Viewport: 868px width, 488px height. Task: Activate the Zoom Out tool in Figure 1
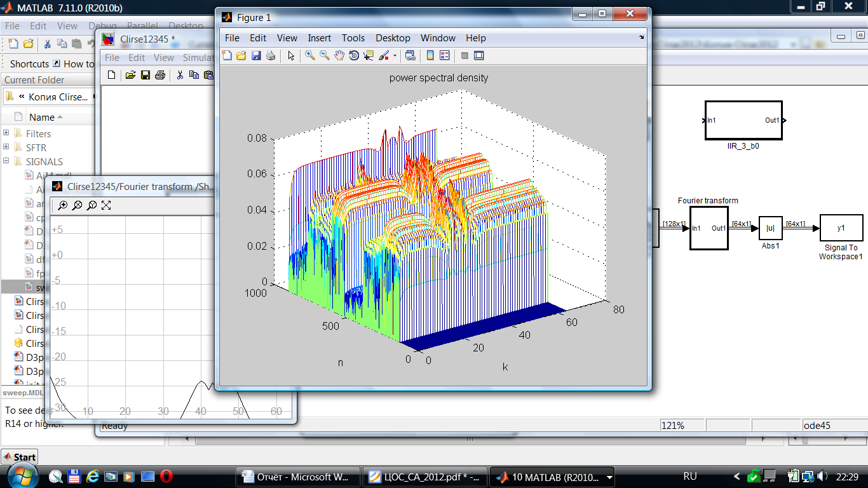click(325, 56)
